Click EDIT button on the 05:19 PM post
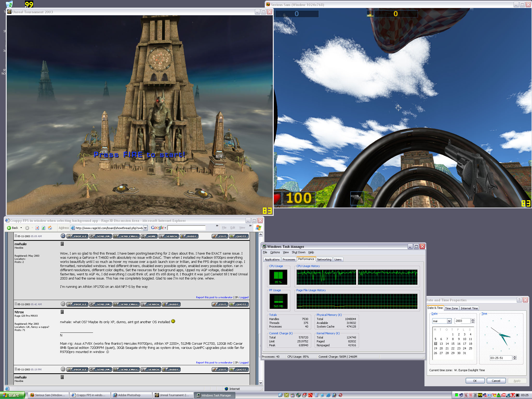 220,369
